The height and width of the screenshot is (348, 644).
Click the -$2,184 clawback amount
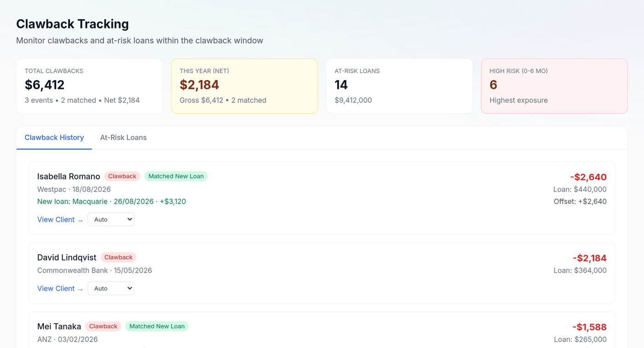tap(590, 258)
